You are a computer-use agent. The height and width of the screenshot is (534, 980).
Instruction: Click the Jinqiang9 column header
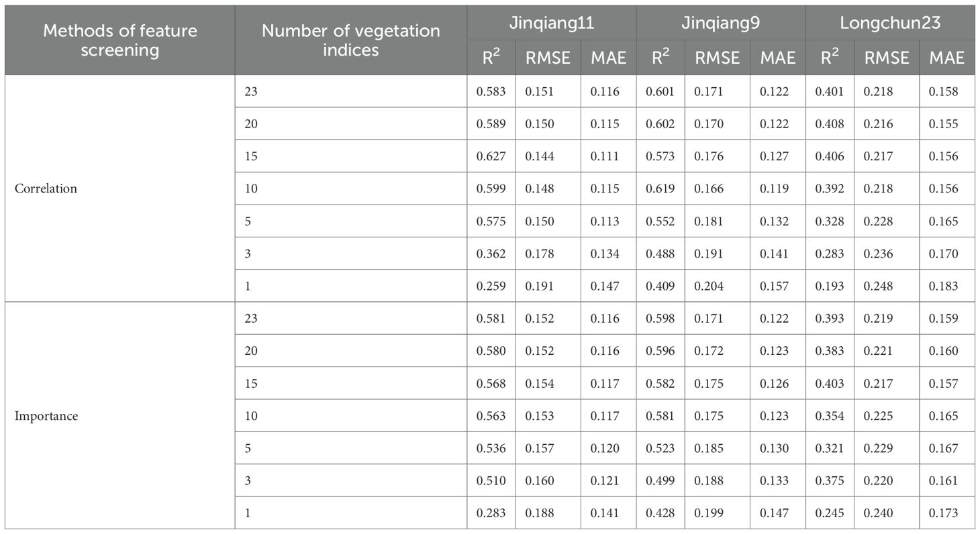(x=720, y=23)
